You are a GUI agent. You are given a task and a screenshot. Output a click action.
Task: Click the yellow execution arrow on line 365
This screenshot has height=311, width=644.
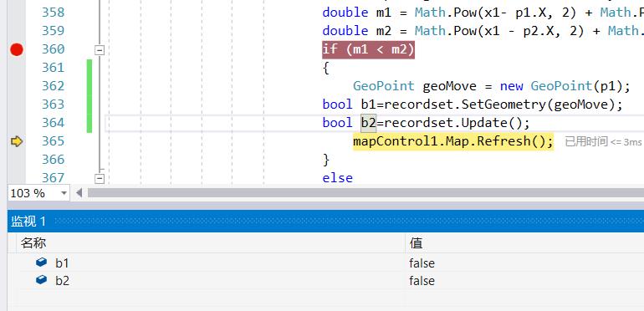click(x=17, y=141)
